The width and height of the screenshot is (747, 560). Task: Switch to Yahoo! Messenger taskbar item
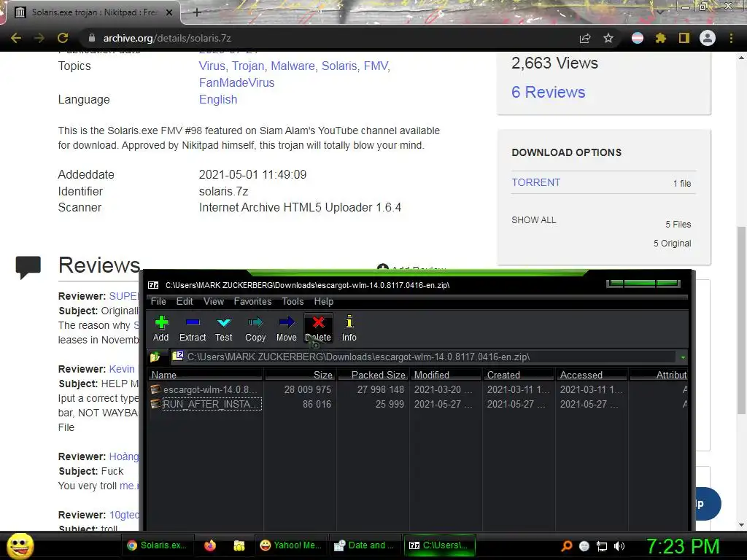290,545
